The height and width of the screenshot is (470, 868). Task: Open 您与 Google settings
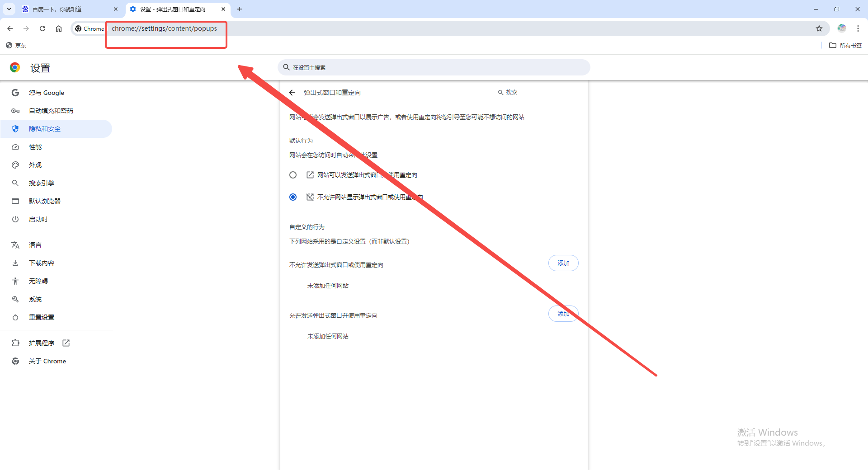56,93
